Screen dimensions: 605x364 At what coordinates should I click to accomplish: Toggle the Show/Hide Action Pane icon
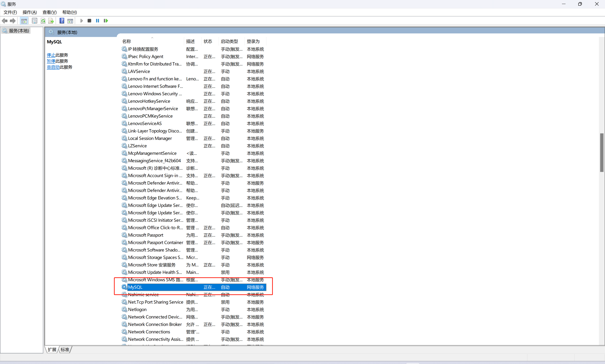point(70,21)
